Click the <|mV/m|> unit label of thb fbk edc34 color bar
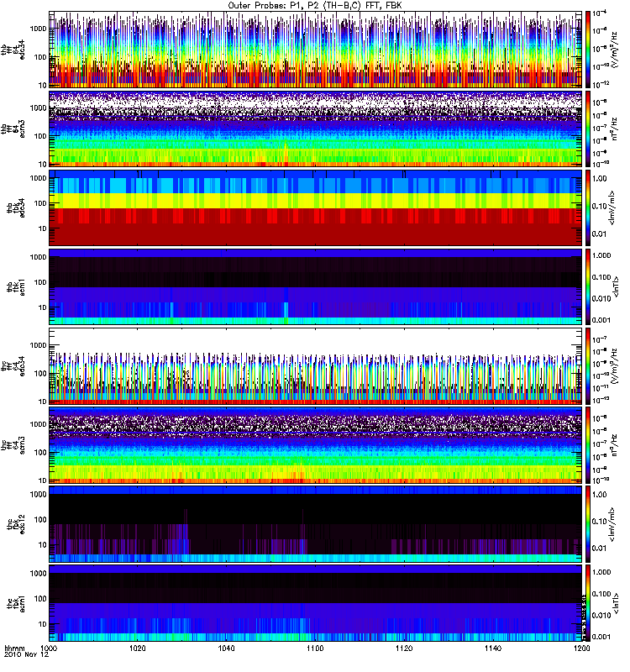 613,207
